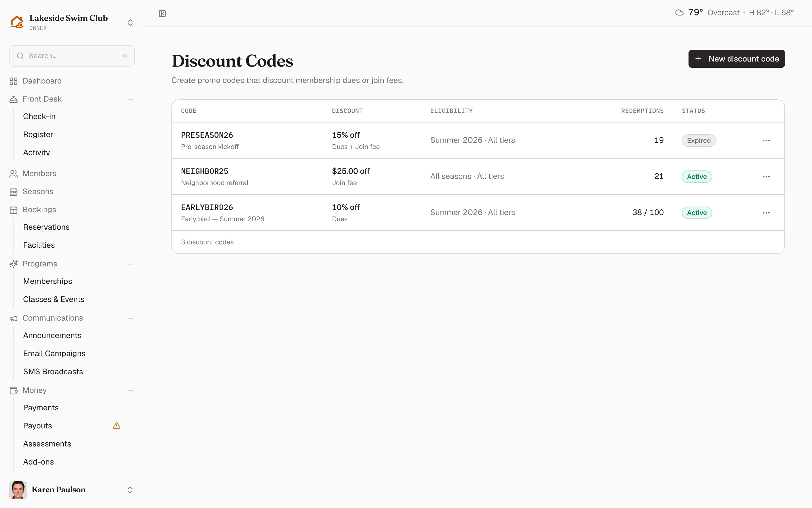The height and width of the screenshot is (508, 812).
Task: Open more actions for NEIGHBOR25
Action: pos(766,177)
